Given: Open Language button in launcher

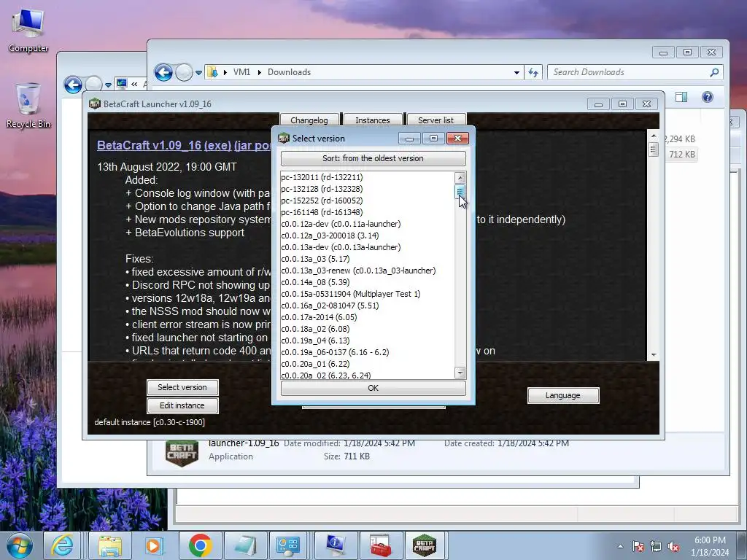Looking at the screenshot, I should 562,395.
